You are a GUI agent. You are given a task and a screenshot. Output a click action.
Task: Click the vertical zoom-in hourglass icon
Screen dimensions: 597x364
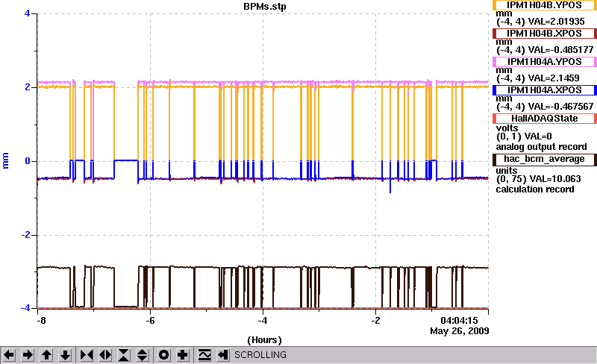(x=124, y=355)
